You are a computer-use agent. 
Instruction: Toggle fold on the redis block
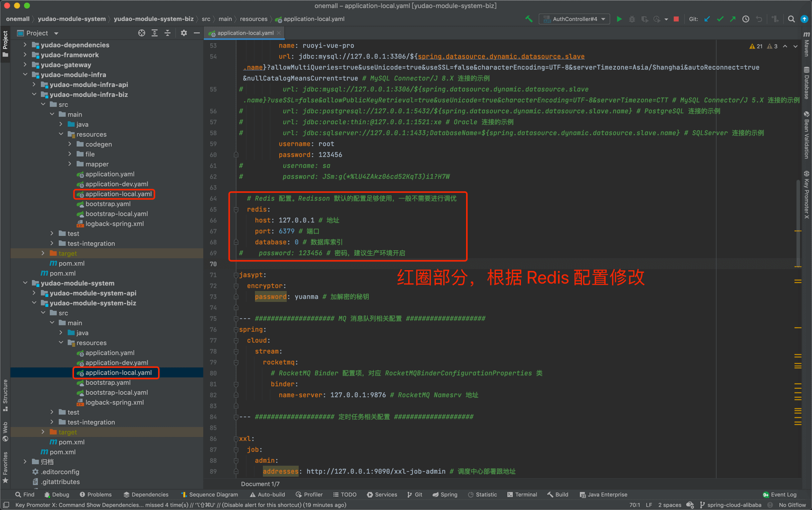(x=237, y=210)
